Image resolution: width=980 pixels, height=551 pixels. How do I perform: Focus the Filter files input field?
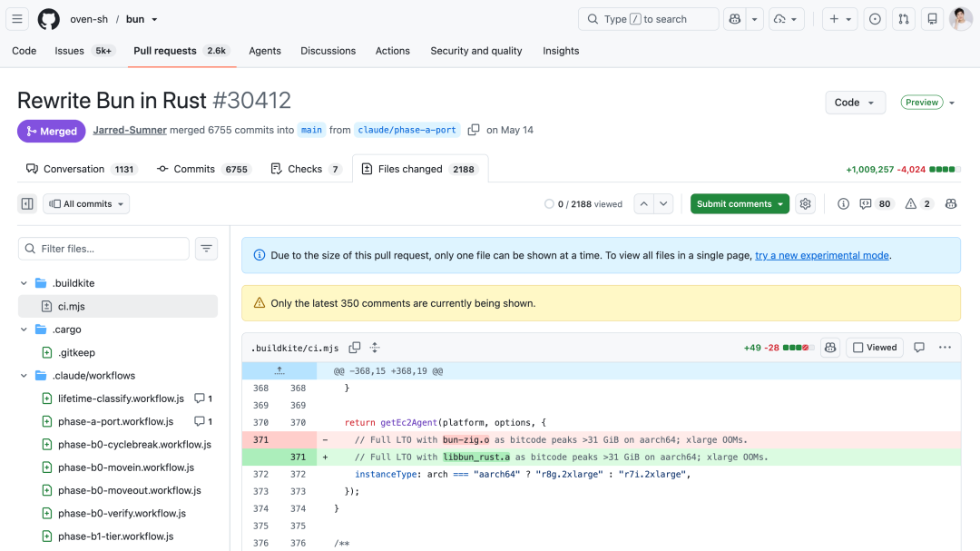[103, 249]
